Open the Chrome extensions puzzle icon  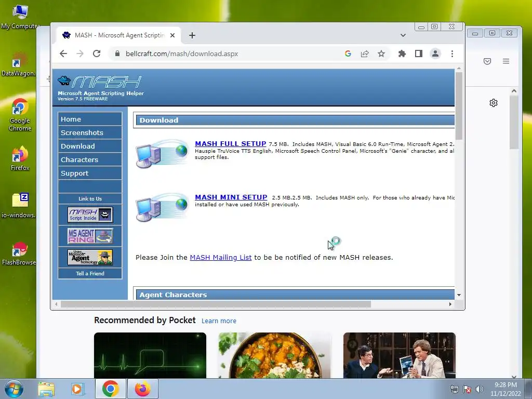click(402, 54)
